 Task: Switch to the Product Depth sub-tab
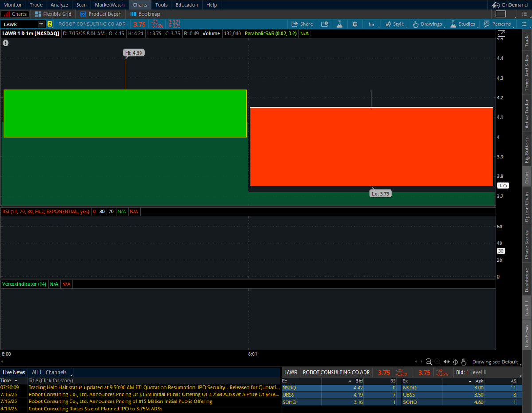(101, 14)
